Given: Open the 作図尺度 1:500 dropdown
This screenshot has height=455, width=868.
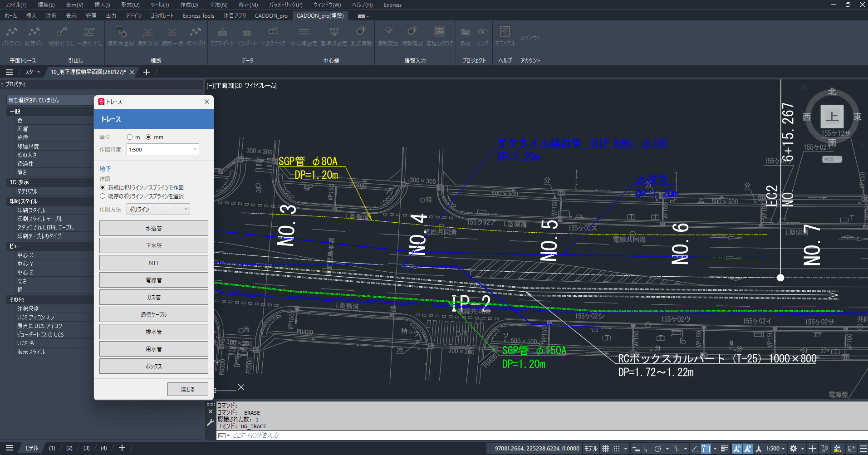Looking at the screenshot, I should (162, 150).
